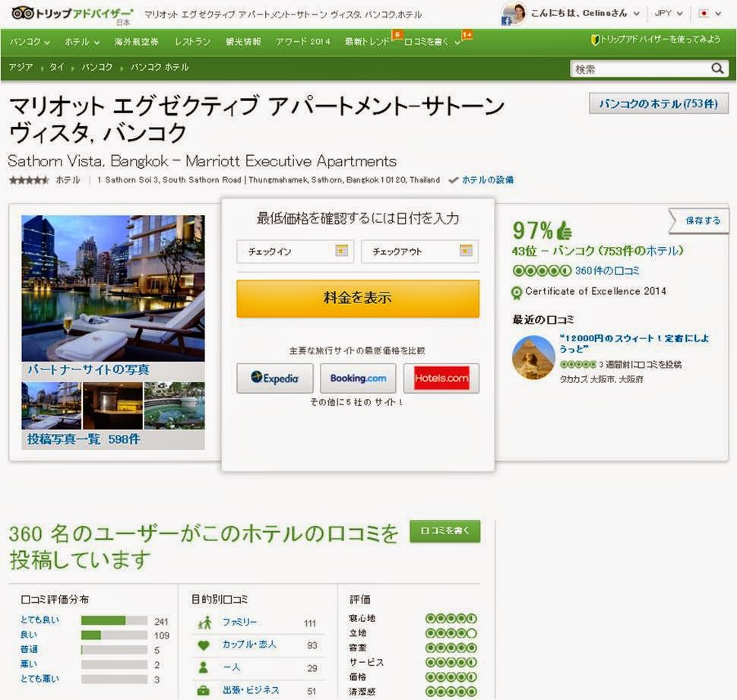Click the business briefcase icon
The height and width of the screenshot is (700, 737).
click(x=204, y=691)
